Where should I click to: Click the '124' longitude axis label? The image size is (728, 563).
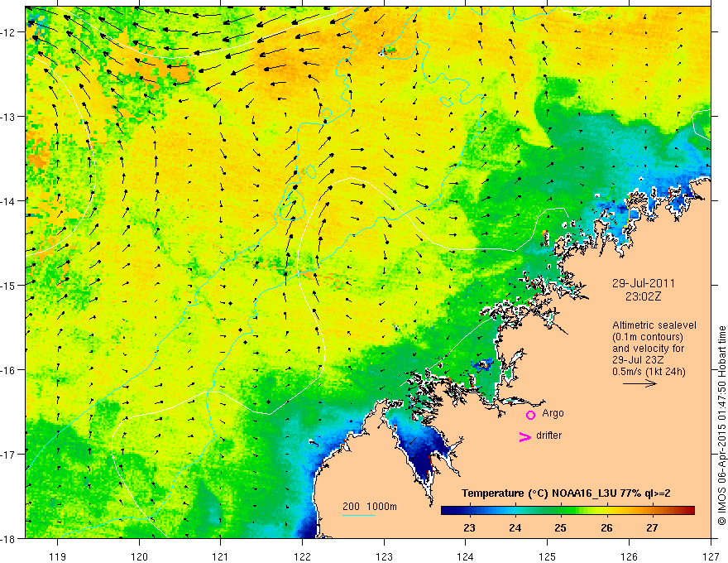pos(466,556)
